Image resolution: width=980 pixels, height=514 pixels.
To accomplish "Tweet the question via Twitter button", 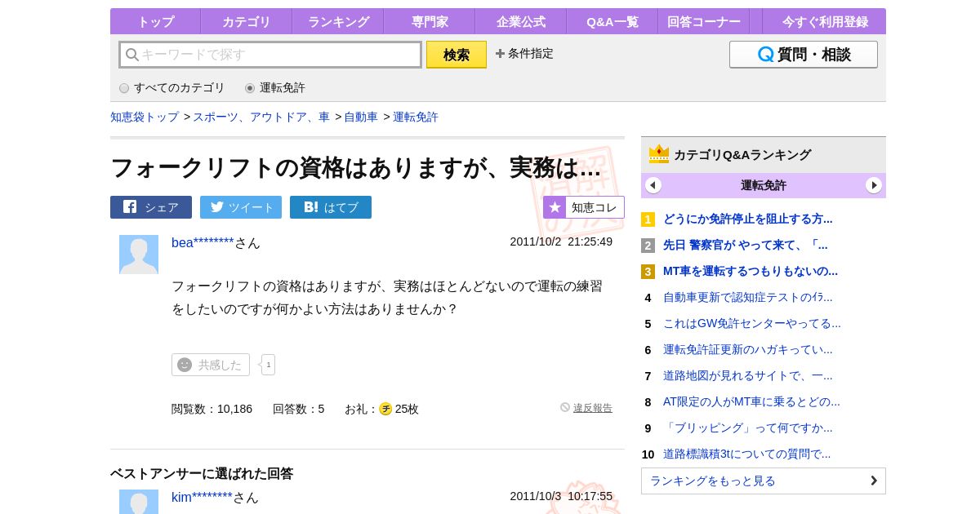I will click(241, 207).
